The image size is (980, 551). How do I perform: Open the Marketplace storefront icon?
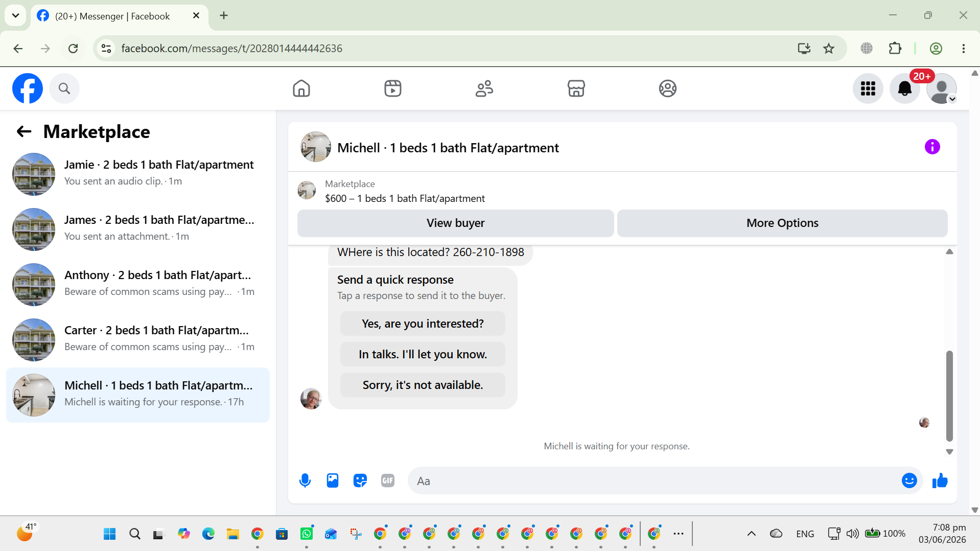(x=576, y=88)
